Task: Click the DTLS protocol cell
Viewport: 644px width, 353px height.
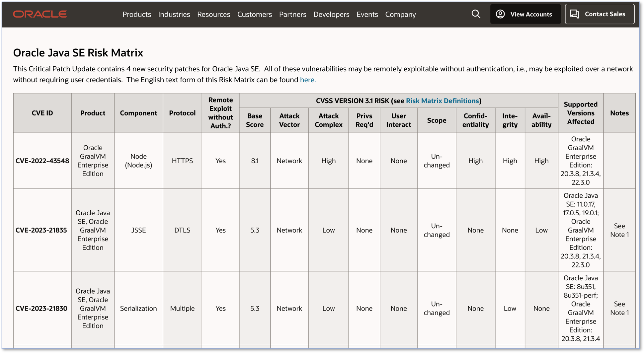Action: click(182, 230)
